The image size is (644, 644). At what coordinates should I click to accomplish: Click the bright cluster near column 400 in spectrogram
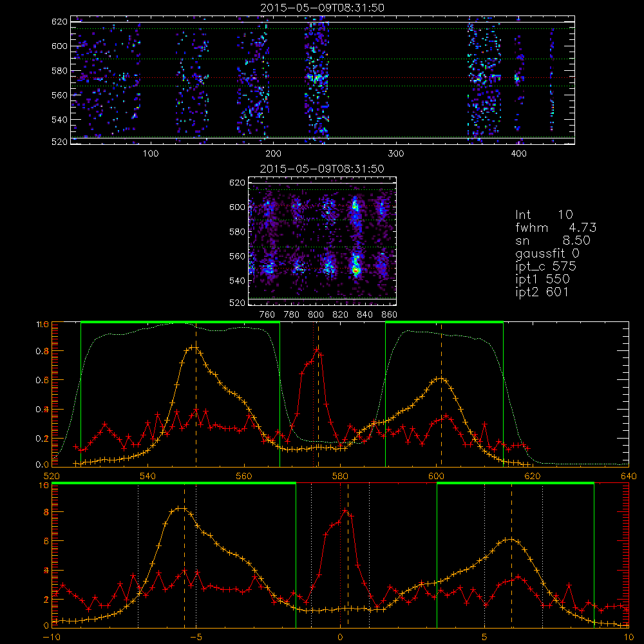(518, 78)
